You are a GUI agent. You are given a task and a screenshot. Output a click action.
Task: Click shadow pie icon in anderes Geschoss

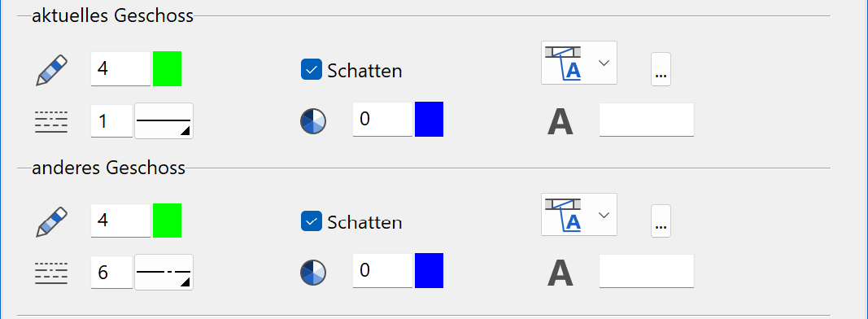pos(313,273)
